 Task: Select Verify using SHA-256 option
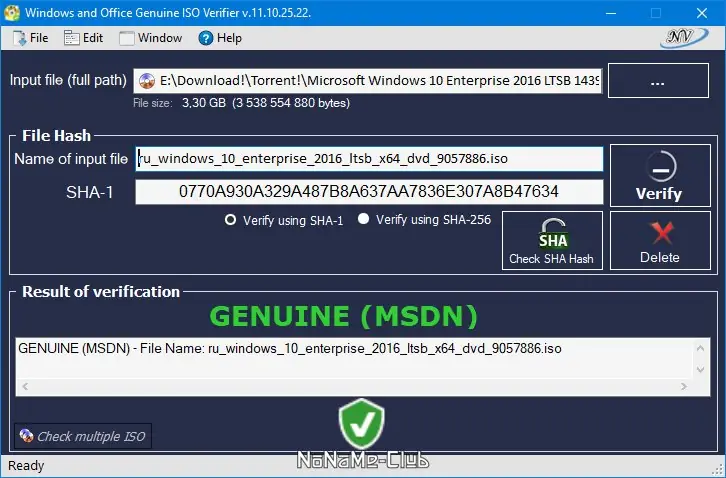(424, 219)
